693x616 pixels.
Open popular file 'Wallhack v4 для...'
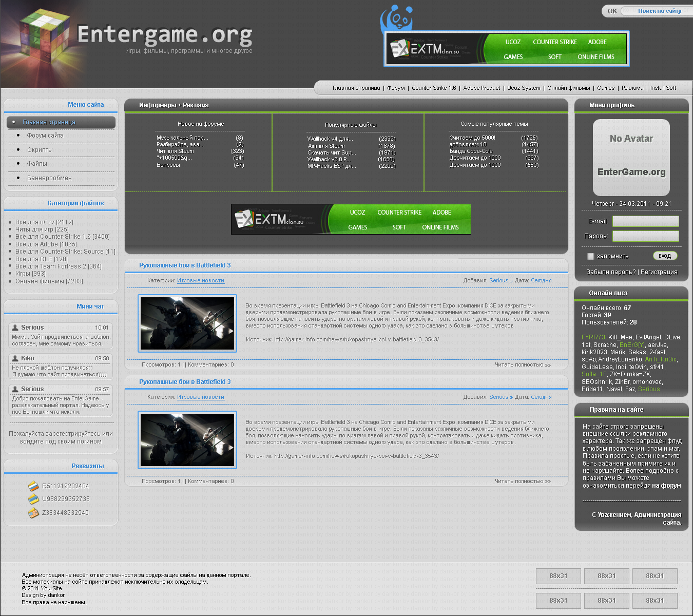point(330,139)
